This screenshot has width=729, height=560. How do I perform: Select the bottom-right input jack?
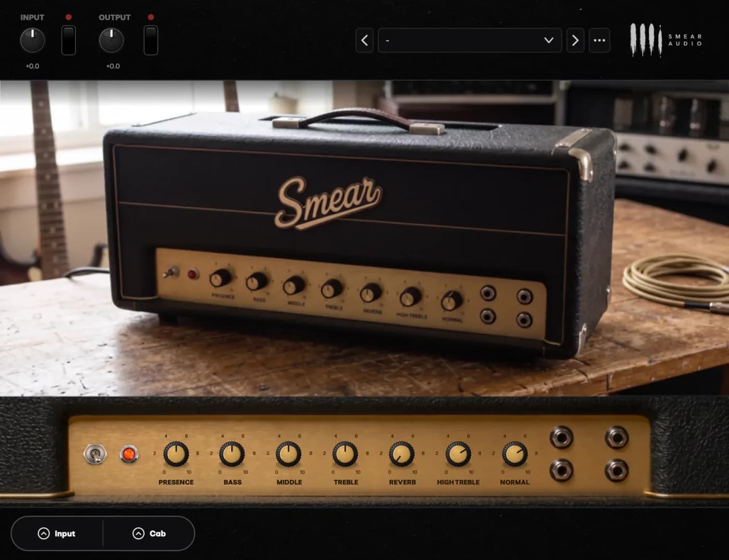click(x=617, y=470)
